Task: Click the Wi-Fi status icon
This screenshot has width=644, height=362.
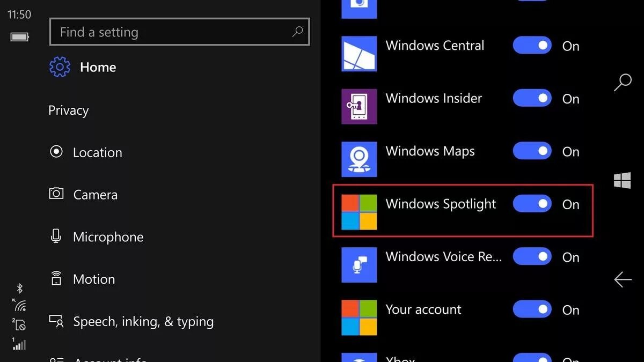Action: [20, 306]
